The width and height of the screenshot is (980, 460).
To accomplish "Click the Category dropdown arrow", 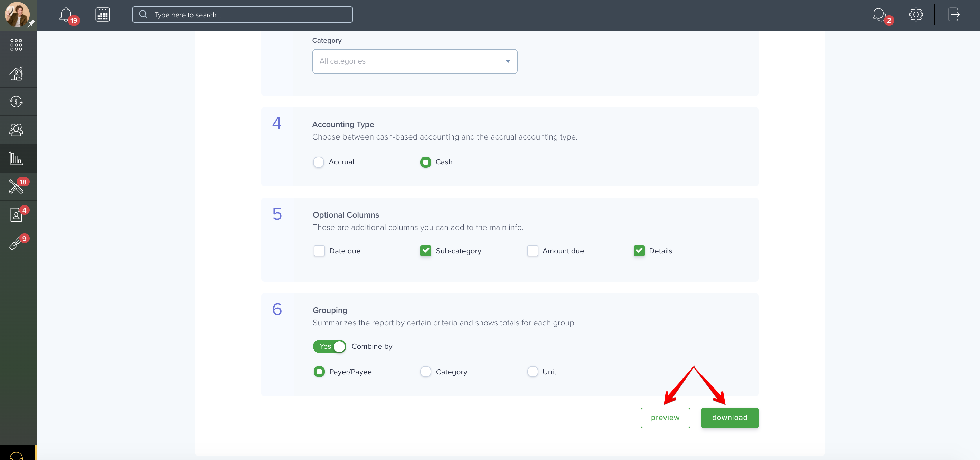I will click(x=508, y=61).
